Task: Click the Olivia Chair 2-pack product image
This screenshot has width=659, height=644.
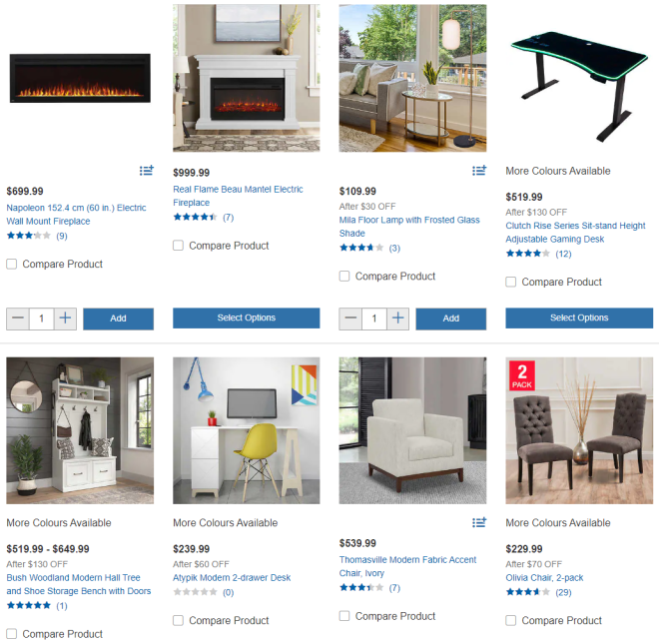Action: tap(579, 430)
